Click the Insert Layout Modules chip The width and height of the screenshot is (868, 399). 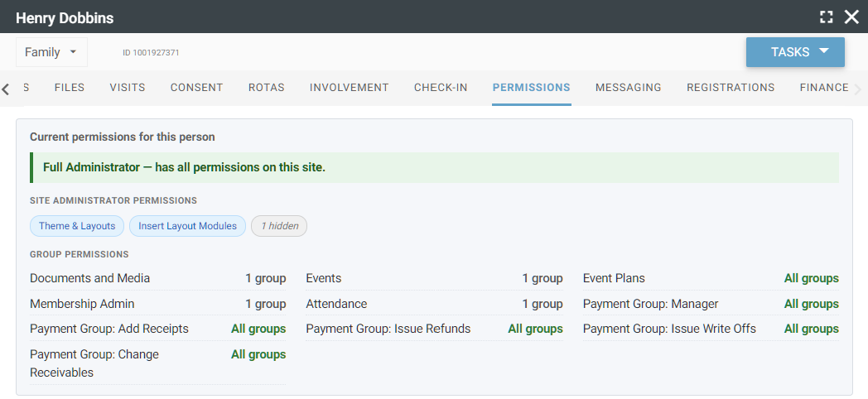click(188, 226)
